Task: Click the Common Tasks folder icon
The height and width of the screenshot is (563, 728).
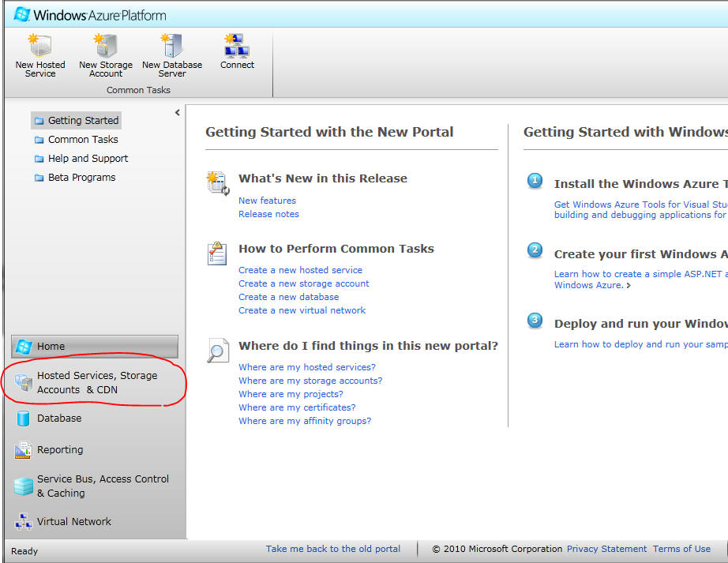Action: point(39,140)
